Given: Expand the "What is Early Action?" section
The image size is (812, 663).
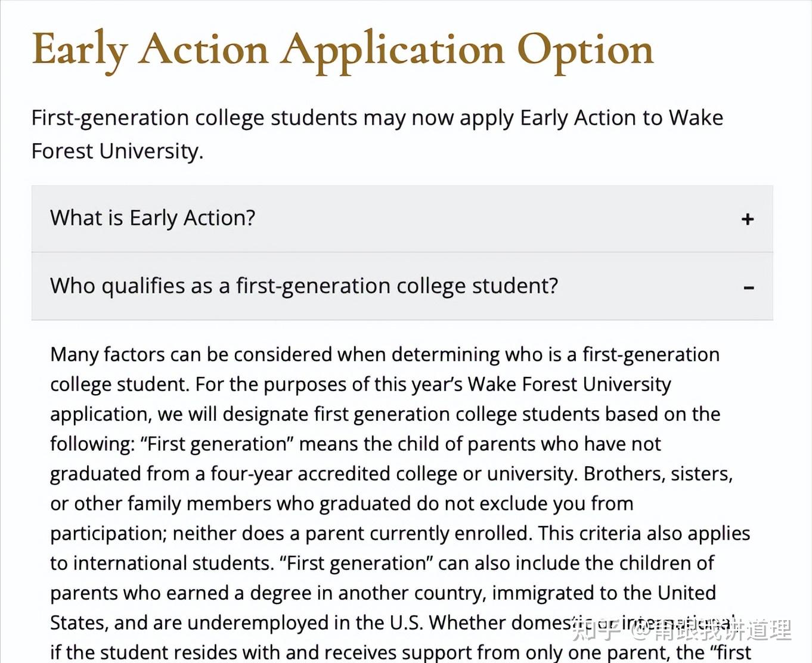Looking at the screenshot, I should click(x=153, y=218).
